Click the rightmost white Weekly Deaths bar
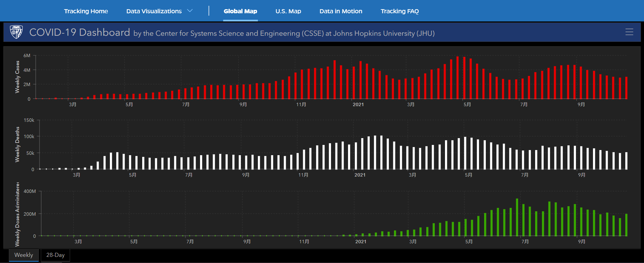This screenshot has width=644, height=263. [626, 161]
